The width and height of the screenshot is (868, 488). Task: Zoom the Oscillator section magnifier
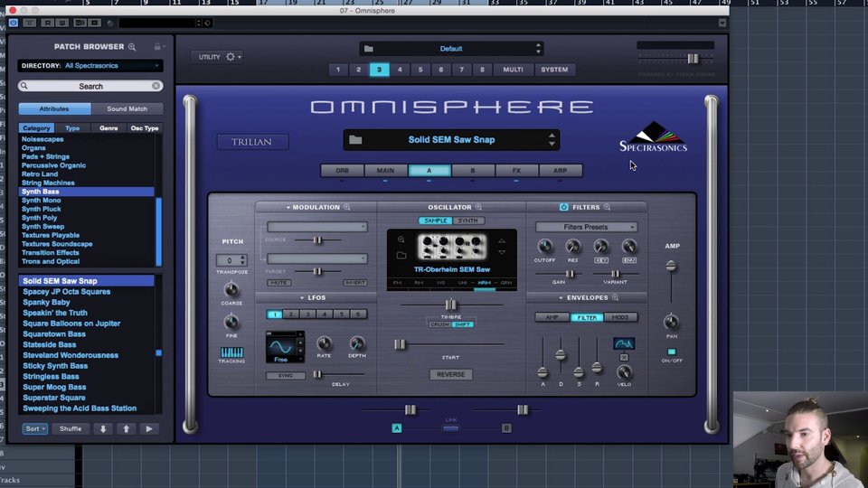pyautogui.click(x=479, y=207)
